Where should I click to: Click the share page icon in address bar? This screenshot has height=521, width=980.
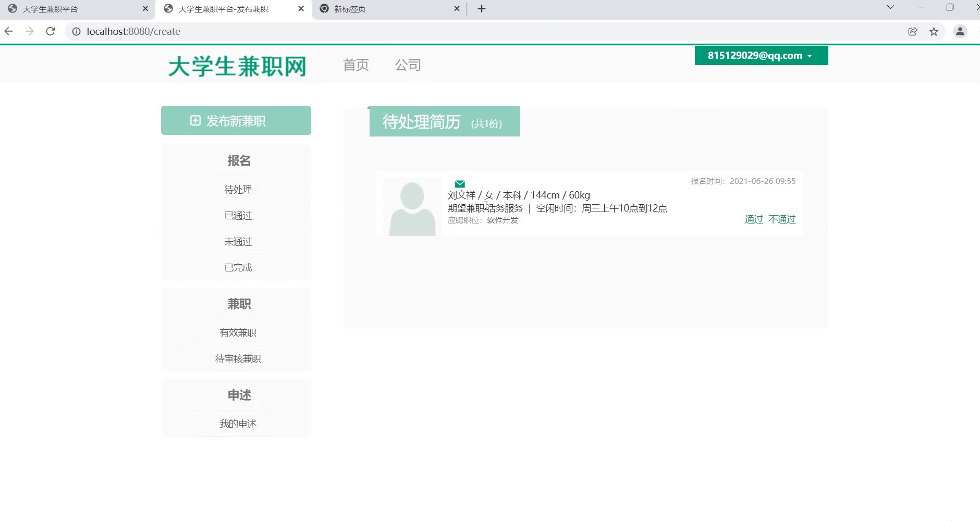pyautogui.click(x=912, y=31)
